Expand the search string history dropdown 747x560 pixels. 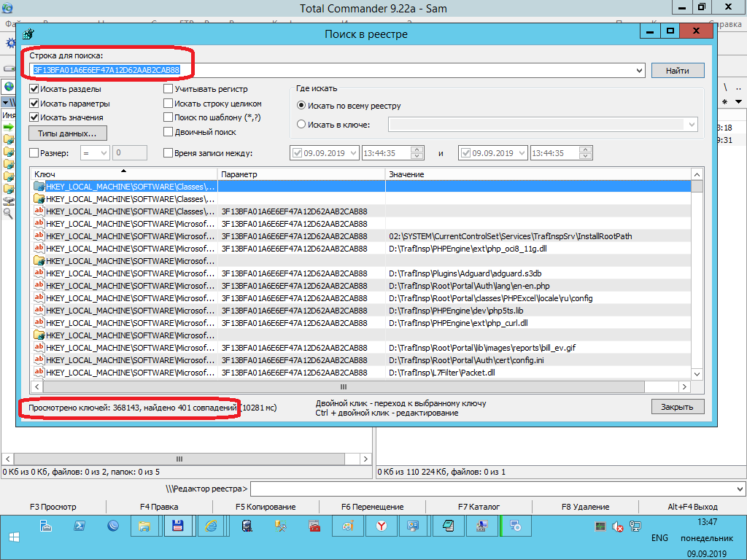pyautogui.click(x=639, y=71)
